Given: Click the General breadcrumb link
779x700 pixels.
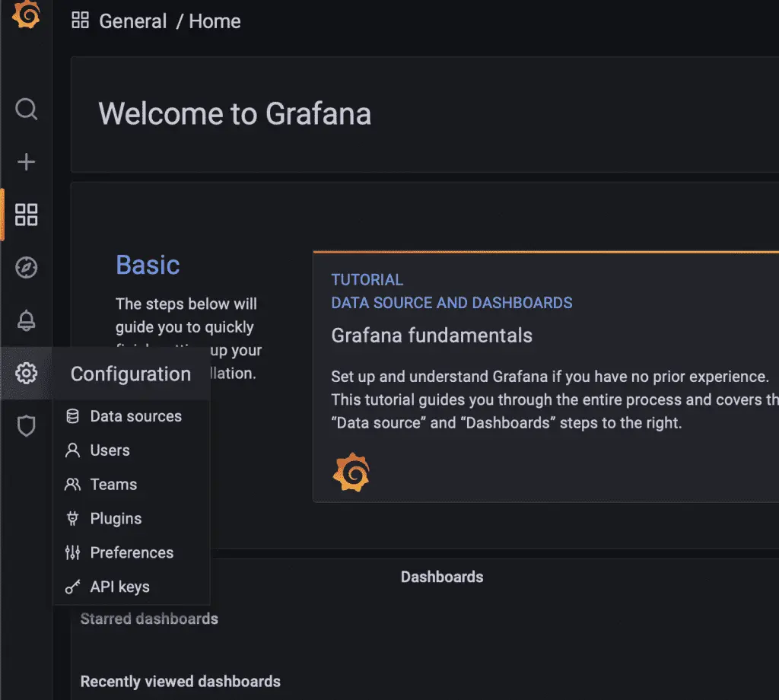Looking at the screenshot, I should [x=133, y=21].
